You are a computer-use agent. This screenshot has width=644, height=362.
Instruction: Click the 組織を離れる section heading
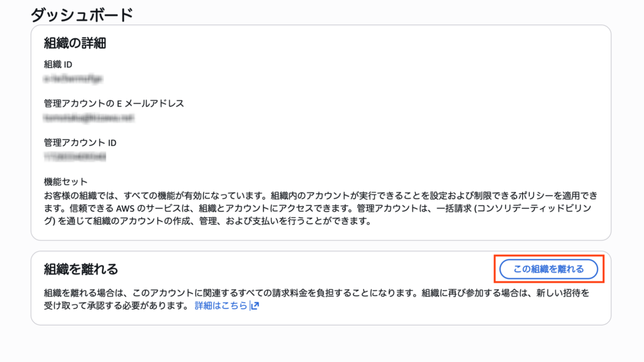click(x=81, y=269)
